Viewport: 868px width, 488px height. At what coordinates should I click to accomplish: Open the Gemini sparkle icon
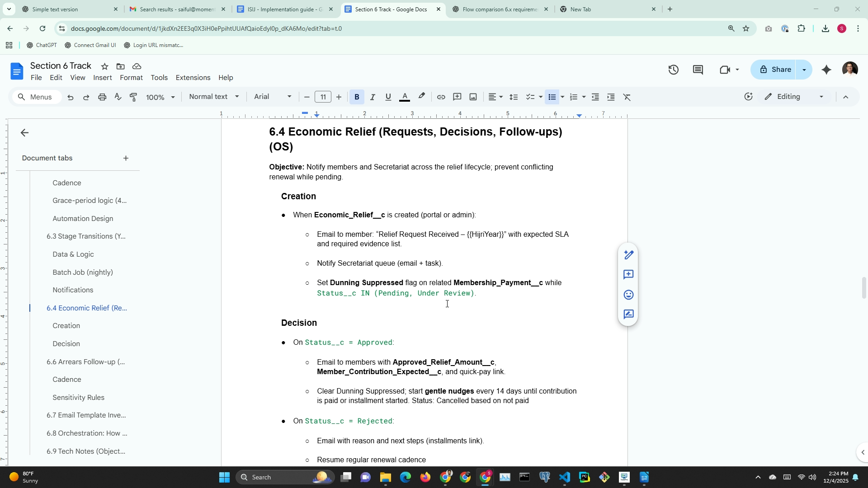pyautogui.click(x=826, y=70)
